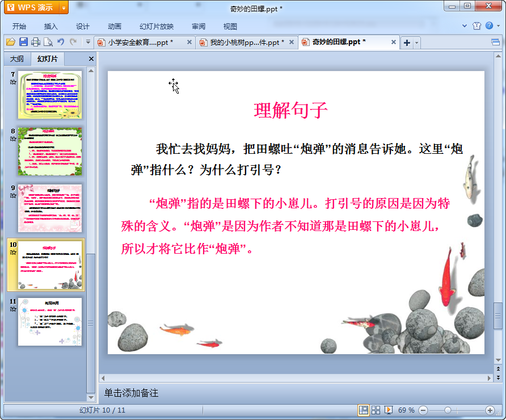Open Print Preview icon
Viewport: 506px width, 420px height.
coord(48,42)
